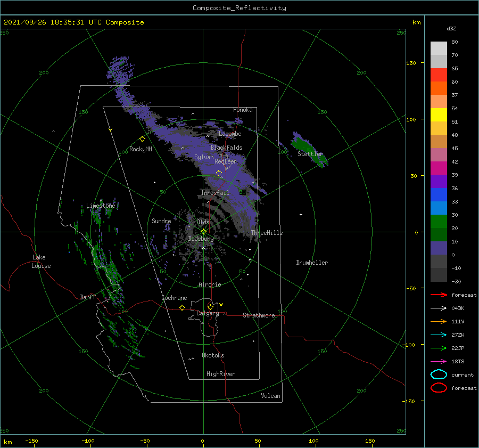Select the Lacombe city label
Screen dimensions: 479x448
(230, 134)
